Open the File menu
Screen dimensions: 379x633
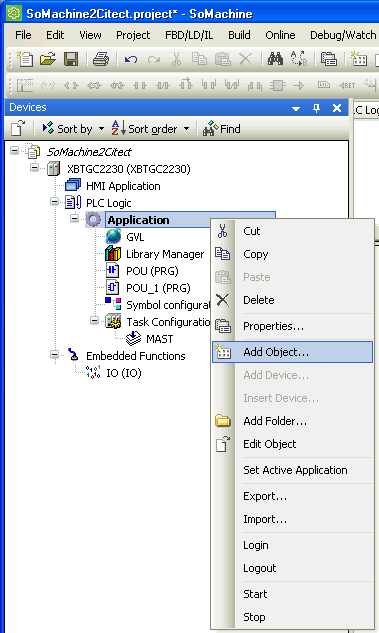click(23, 35)
